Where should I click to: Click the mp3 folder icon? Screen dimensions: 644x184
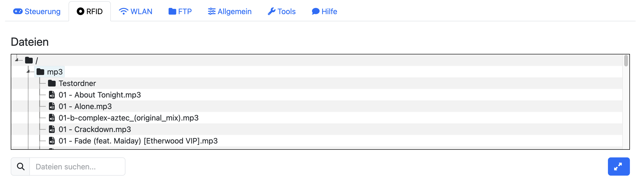click(x=40, y=72)
